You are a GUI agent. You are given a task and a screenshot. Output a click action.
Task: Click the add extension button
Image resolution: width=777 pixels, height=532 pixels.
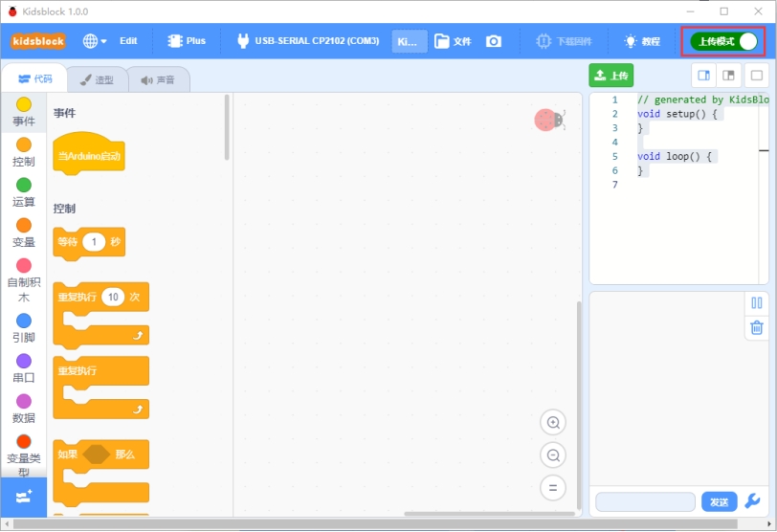pos(24,497)
